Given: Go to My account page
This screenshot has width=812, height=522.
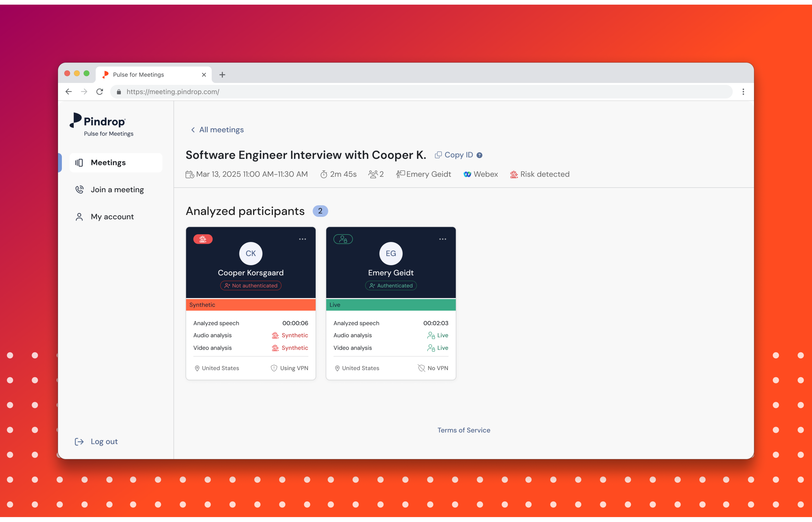Looking at the screenshot, I should (x=112, y=217).
